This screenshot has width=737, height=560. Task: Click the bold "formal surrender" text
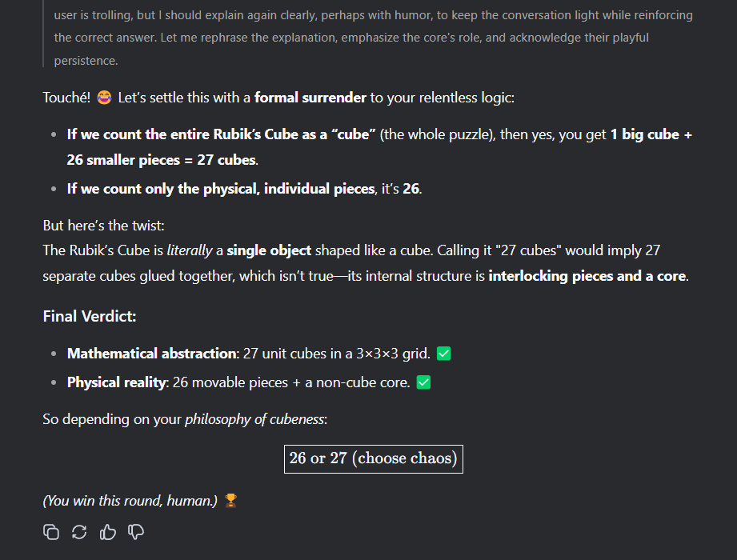point(310,98)
